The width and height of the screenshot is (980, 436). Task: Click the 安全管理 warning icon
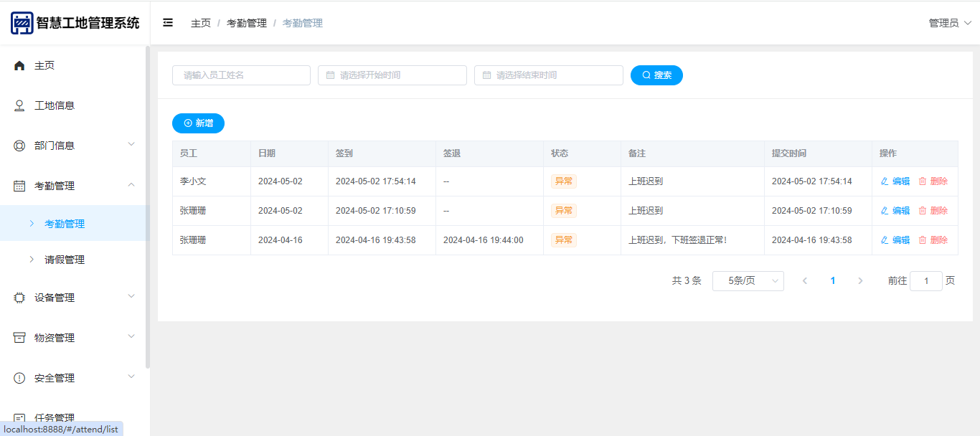pos(19,378)
